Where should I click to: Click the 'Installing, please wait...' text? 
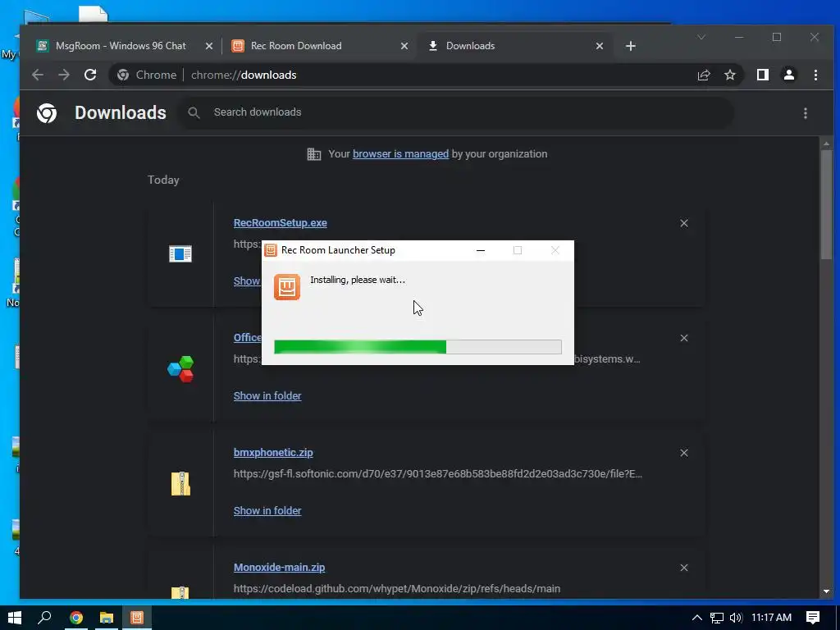pos(358,280)
